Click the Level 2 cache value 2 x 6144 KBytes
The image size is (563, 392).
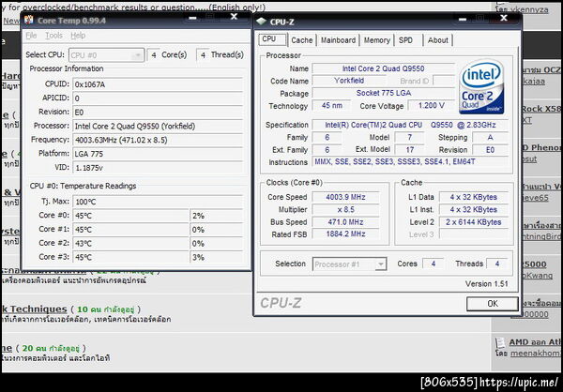pos(474,222)
